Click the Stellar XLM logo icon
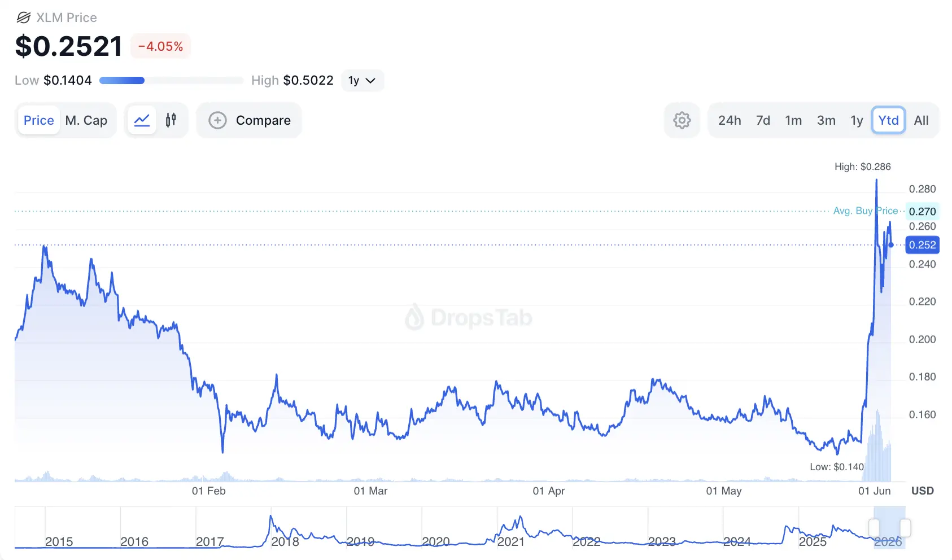 point(23,17)
